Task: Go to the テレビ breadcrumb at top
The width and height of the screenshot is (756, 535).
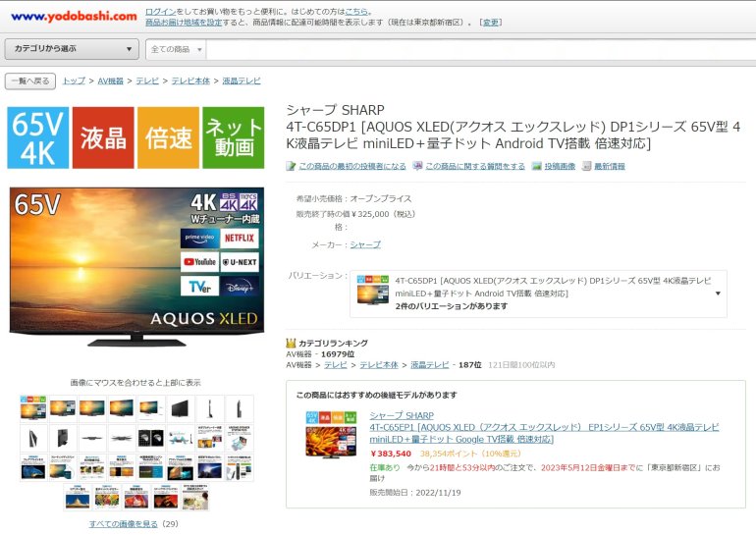Action: (147, 80)
